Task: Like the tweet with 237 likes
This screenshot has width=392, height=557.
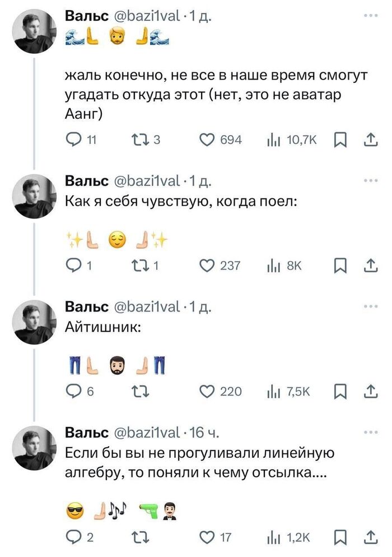Action: pyautogui.click(x=208, y=266)
